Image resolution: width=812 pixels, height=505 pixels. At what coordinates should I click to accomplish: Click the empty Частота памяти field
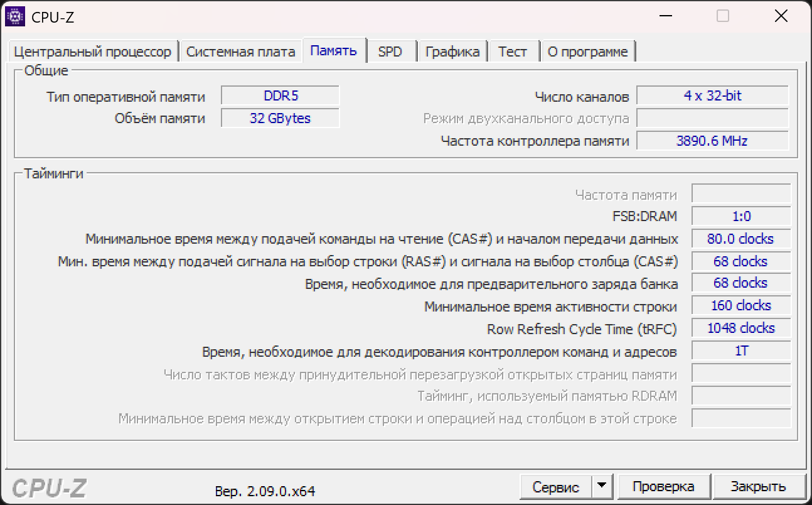pyautogui.click(x=741, y=193)
